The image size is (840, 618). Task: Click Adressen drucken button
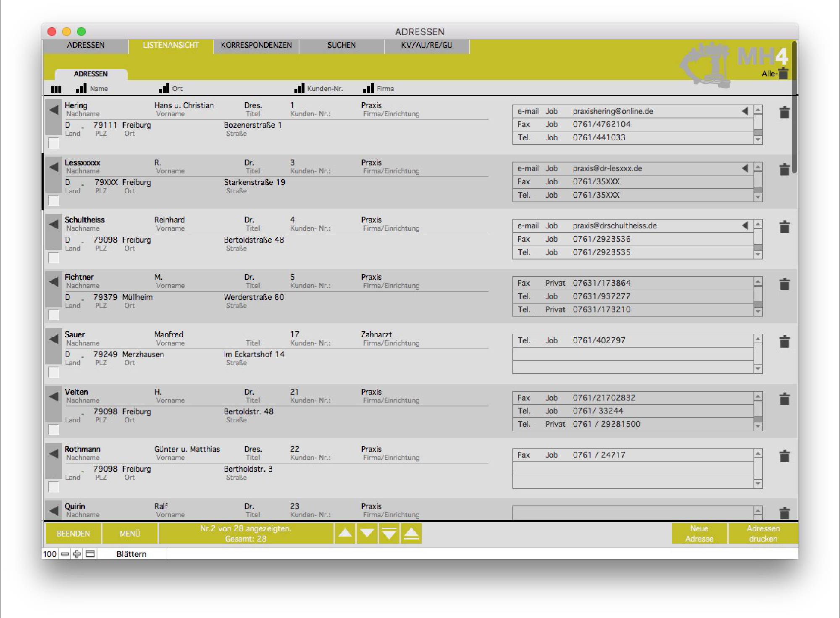pos(763,533)
